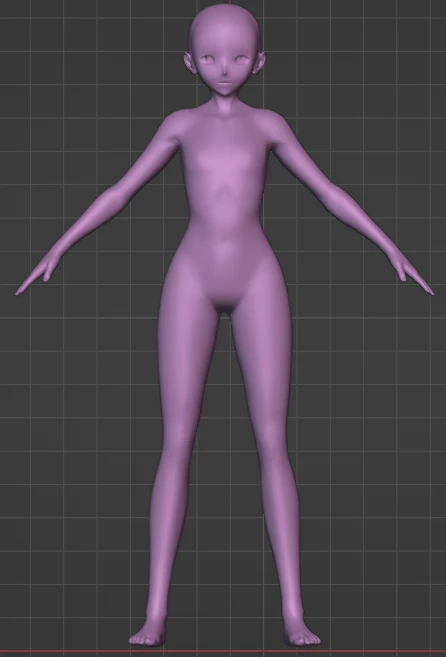This screenshot has width=446, height=657.
Task: Click the ear on the viewer's right
Action: click(259, 63)
